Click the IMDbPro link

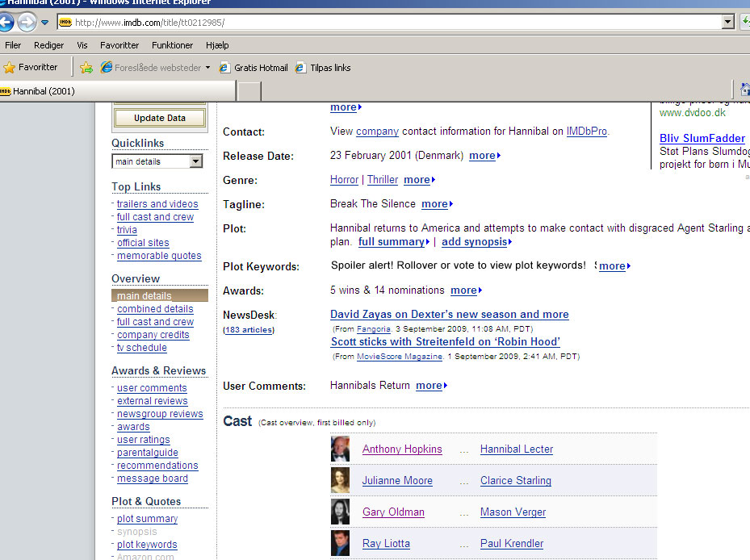[586, 131]
